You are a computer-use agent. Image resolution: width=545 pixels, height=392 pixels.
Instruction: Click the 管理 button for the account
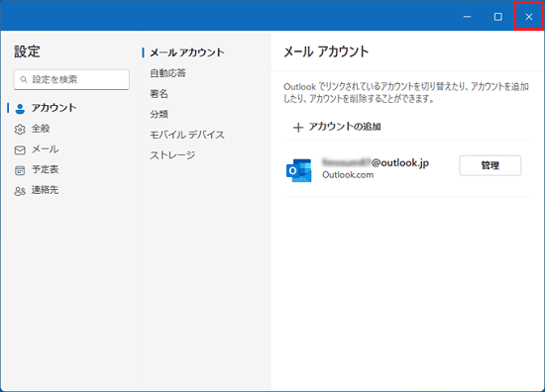point(490,165)
